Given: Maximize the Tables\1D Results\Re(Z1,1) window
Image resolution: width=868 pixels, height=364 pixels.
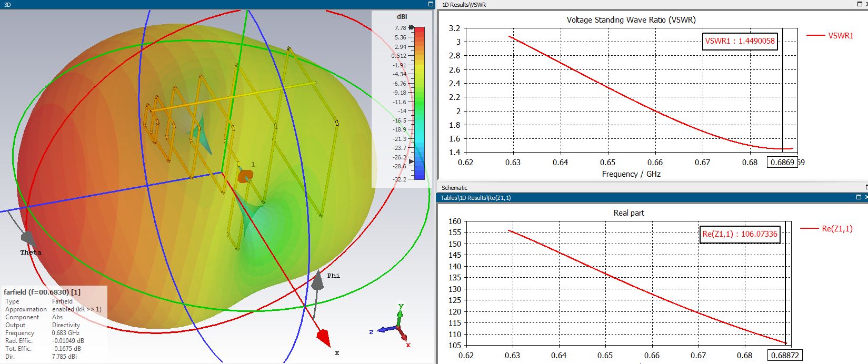Looking at the screenshot, I should (859, 197).
